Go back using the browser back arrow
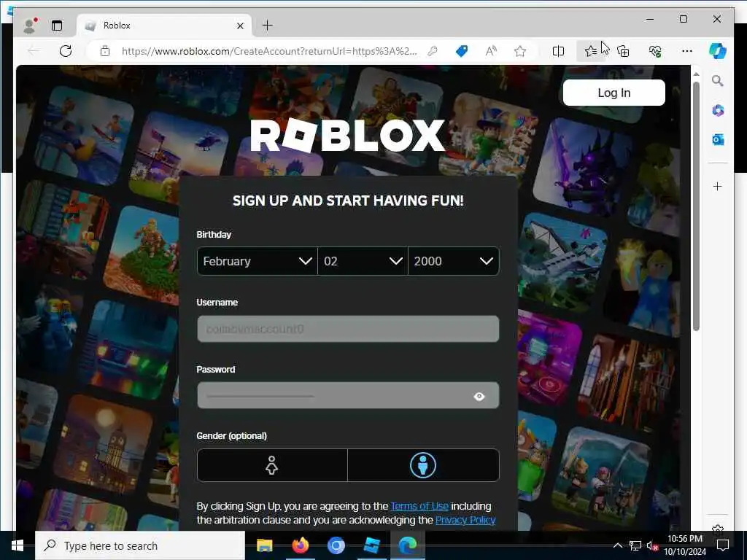The width and height of the screenshot is (747, 560). coord(34,51)
